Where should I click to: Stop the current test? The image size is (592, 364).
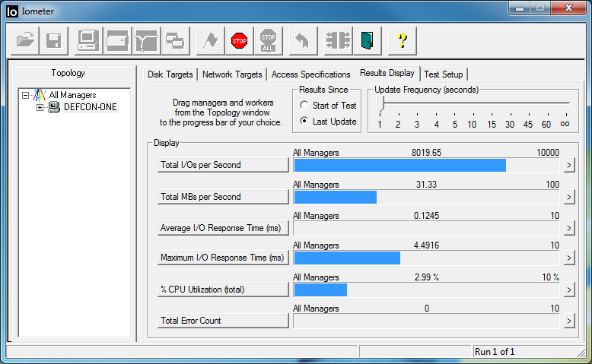pyautogui.click(x=240, y=40)
